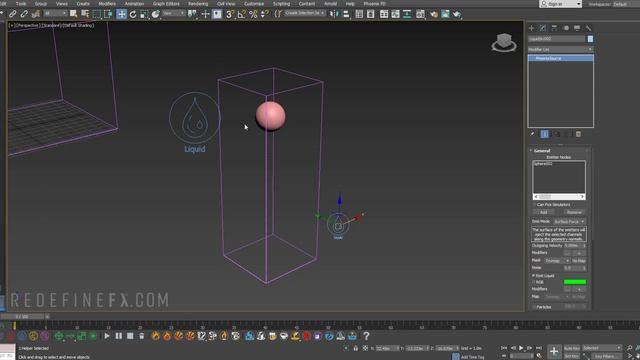This screenshot has width=640, height=360.
Task: Click the Mask No Map button
Action: (579, 260)
